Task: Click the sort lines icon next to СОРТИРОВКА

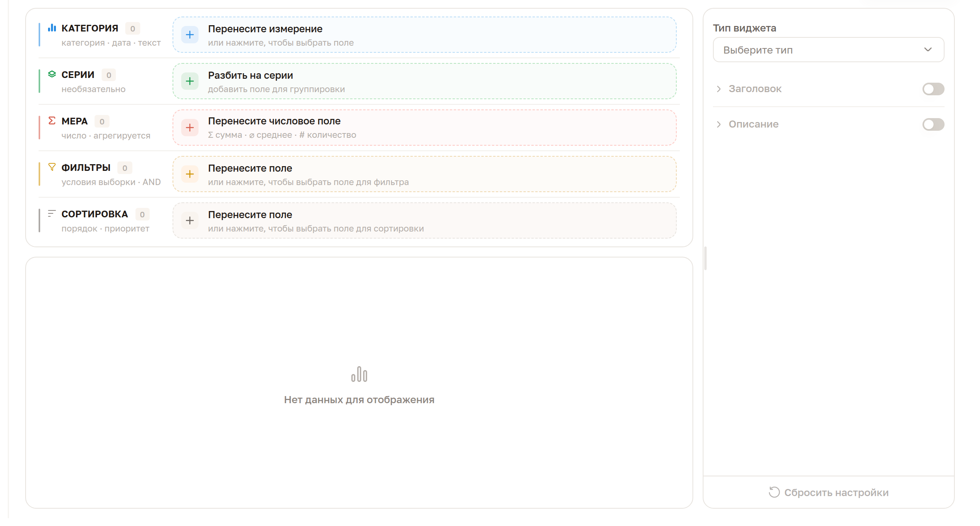Action: point(52,213)
